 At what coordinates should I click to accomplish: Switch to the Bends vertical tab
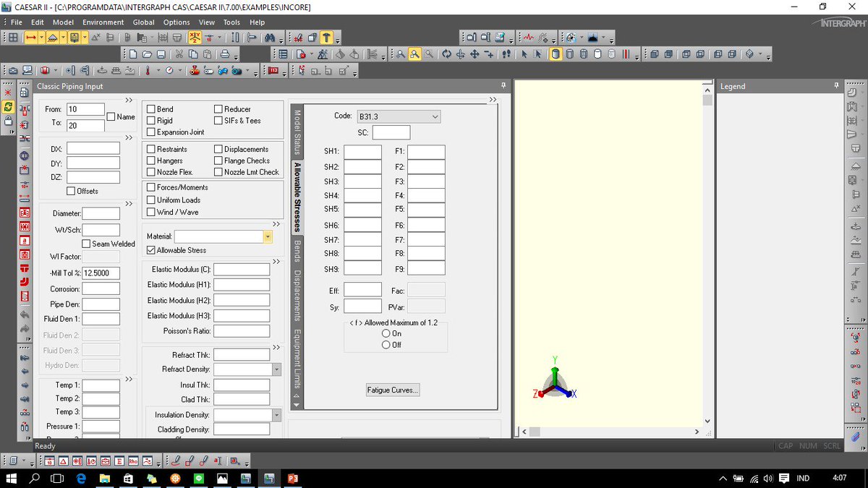296,251
